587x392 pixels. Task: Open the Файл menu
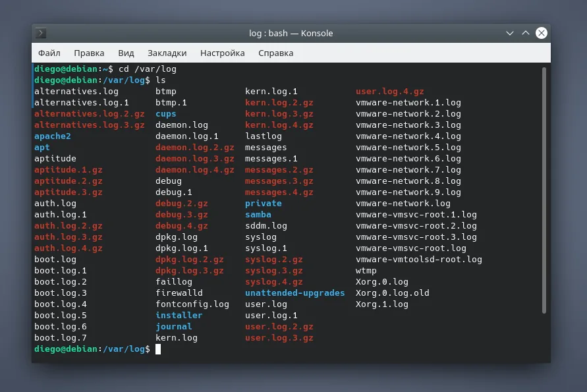(49, 53)
